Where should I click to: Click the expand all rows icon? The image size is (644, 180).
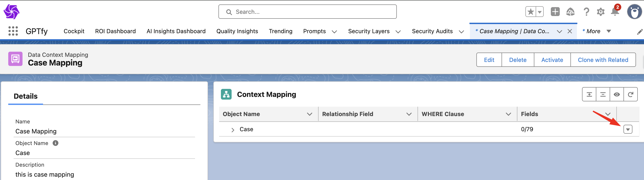click(589, 94)
